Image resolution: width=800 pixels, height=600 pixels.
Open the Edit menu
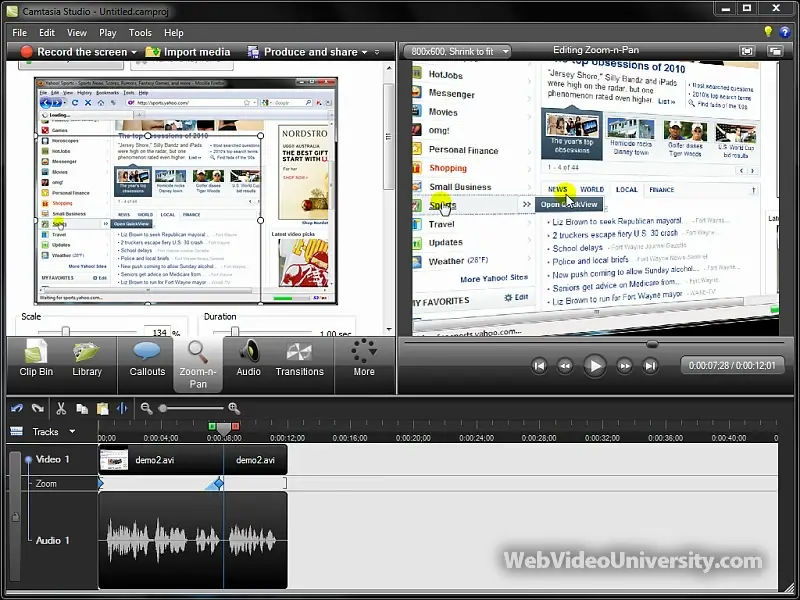pos(47,33)
